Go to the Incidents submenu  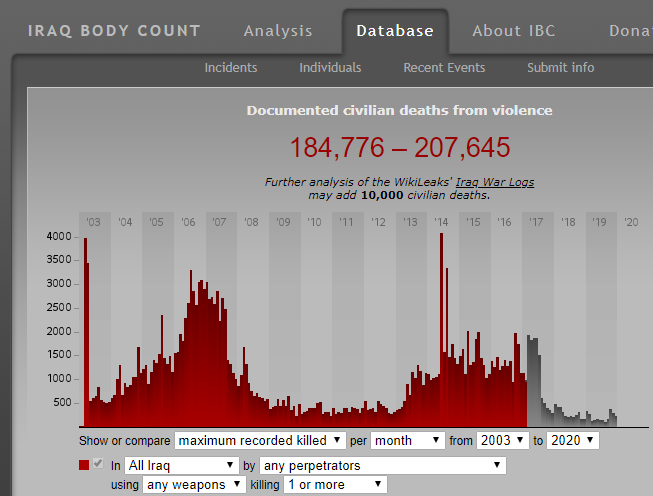click(231, 68)
